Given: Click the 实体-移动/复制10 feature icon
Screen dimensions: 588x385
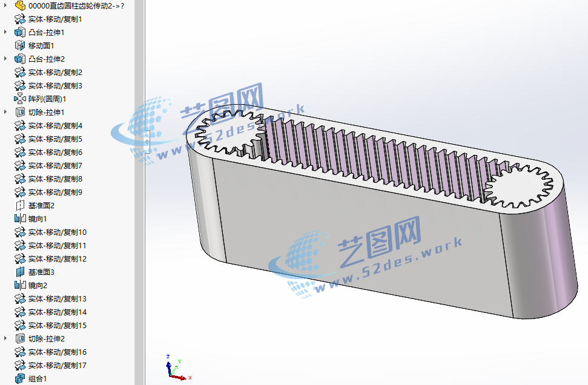Looking at the screenshot, I should click(20, 232).
